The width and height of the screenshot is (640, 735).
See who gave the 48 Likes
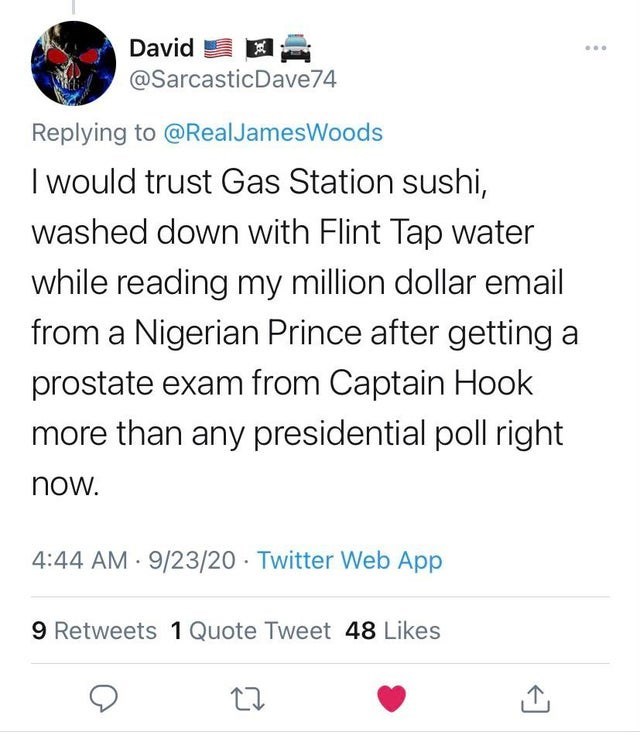pyautogui.click(x=392, y=630)
